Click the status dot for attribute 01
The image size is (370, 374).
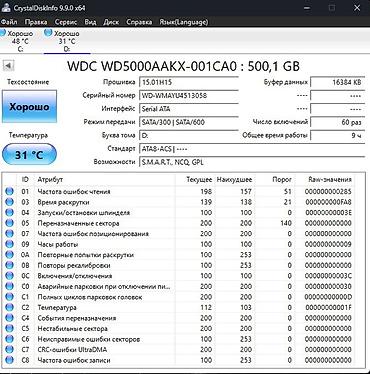tap(9, 191)
